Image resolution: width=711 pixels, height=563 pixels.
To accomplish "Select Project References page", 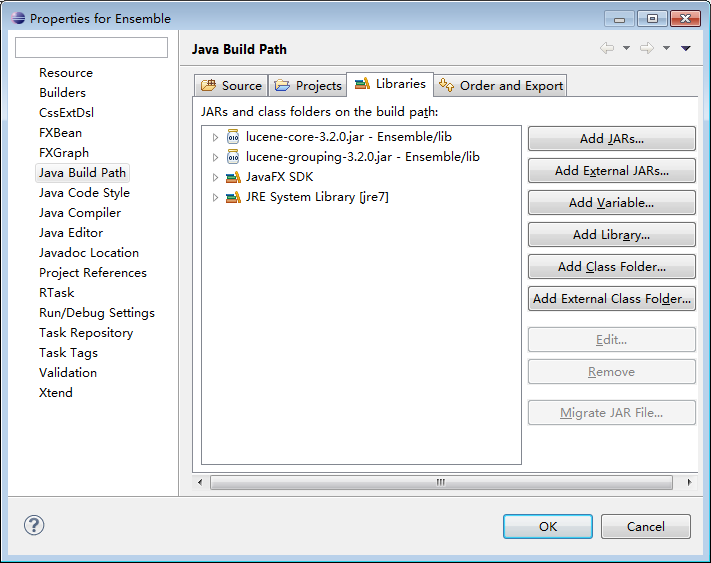I will [x=93, y=272].
